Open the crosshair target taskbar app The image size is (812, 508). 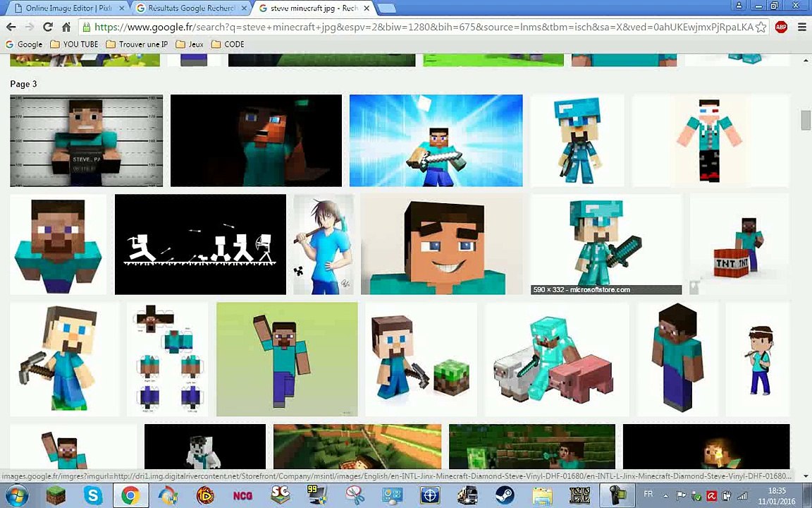click(x=430, y=496)
